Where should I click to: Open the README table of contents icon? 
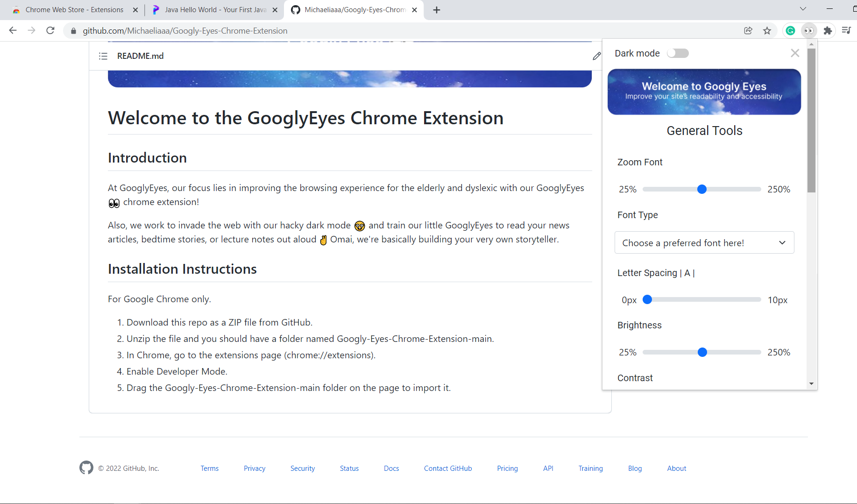(103, 56)
